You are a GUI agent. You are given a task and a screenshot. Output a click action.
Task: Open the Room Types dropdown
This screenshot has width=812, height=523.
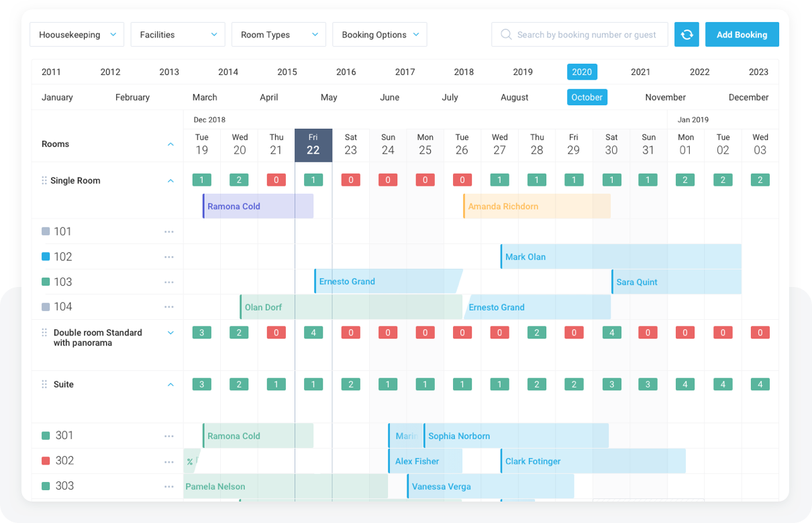coord(278,35)
